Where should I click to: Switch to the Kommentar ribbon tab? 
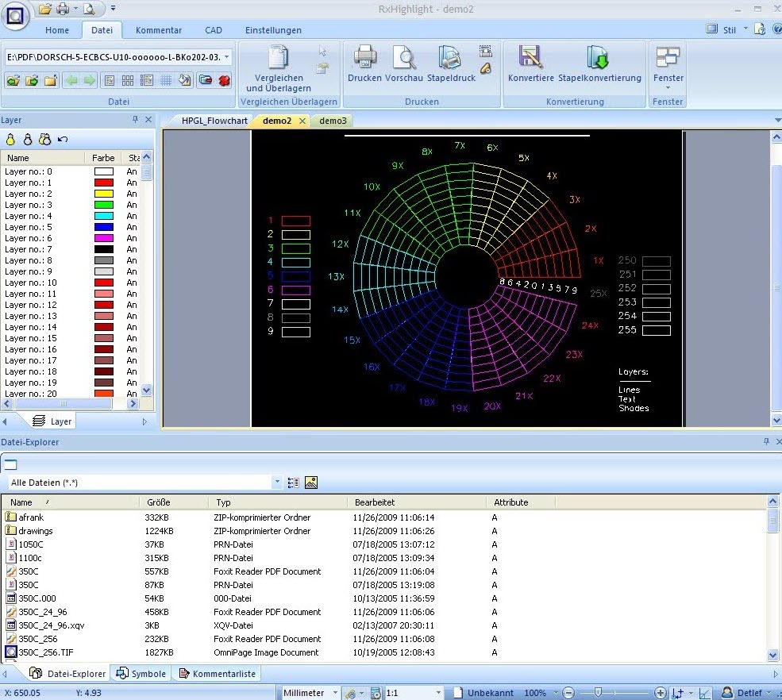click(159, 30)
